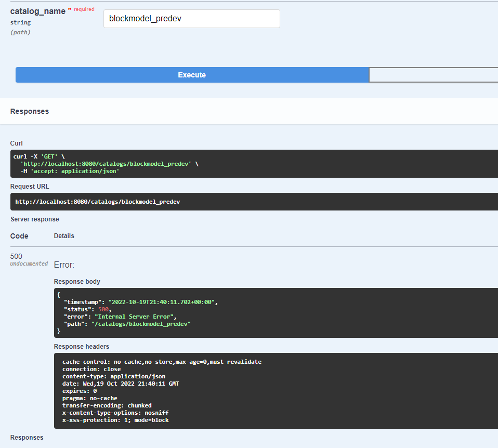This screenshot has width=498, height=448.
Task: Click the content-type: application/json header
Action: click(114, 376)
